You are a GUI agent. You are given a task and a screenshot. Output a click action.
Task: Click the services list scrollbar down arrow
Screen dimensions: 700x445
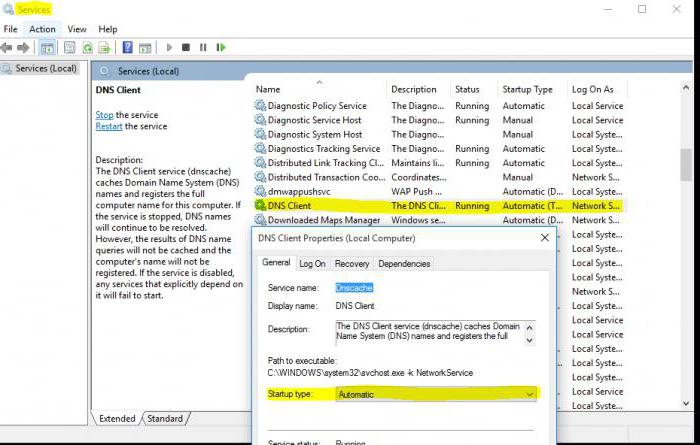pos(686,404)
